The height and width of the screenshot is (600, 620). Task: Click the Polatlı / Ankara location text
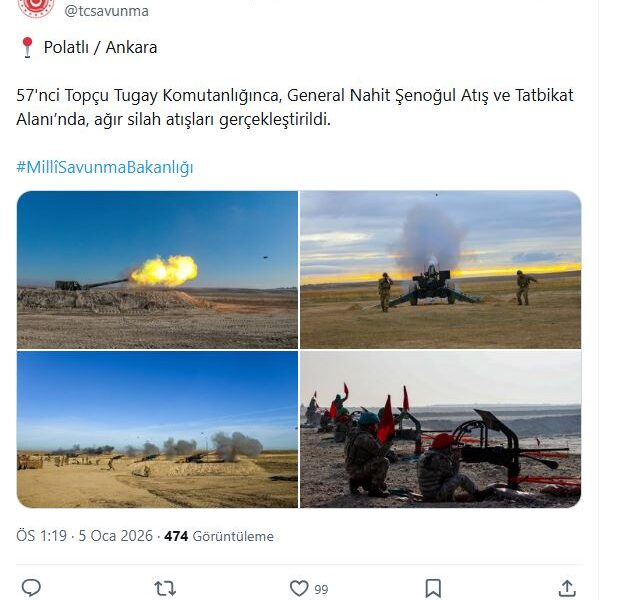[x=100, y=47]
